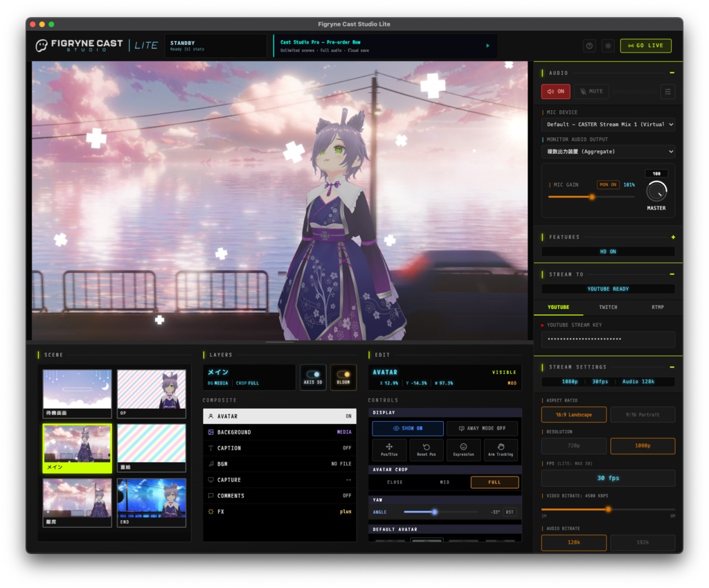Click the FX layer sparkle icon

click(210, 512)
